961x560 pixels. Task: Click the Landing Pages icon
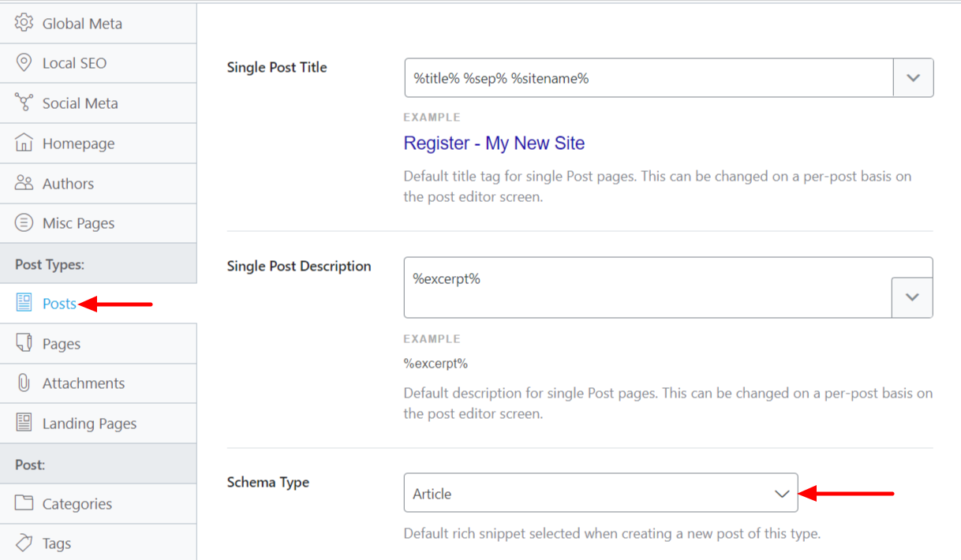(24, 423)
